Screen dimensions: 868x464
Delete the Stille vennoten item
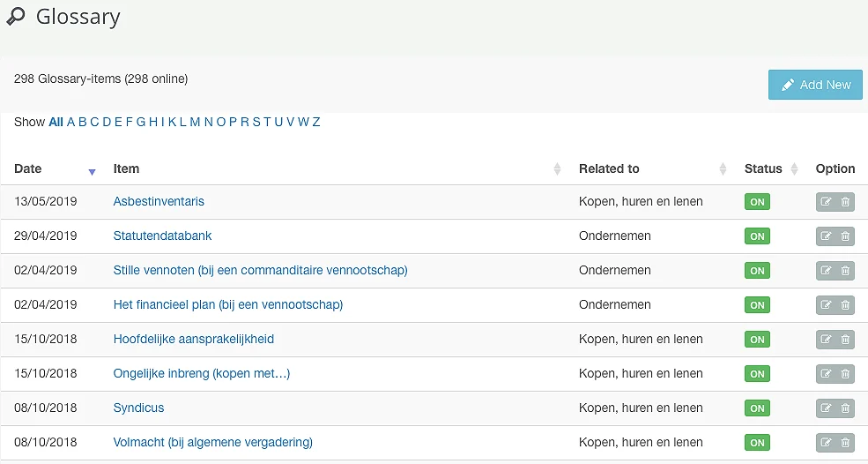tap(845, 271)
